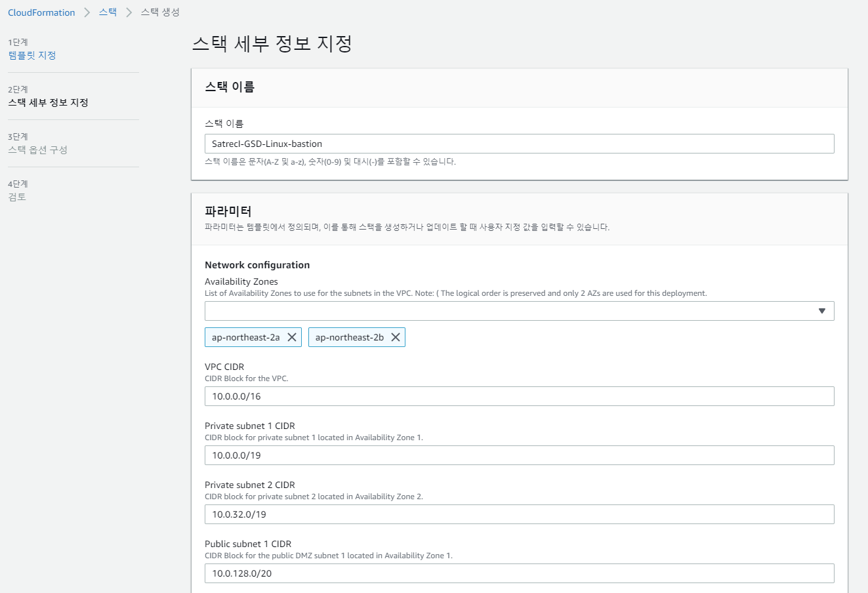
Task: Click the ap-northeast-2b tag label
Action: coord(349,337)
